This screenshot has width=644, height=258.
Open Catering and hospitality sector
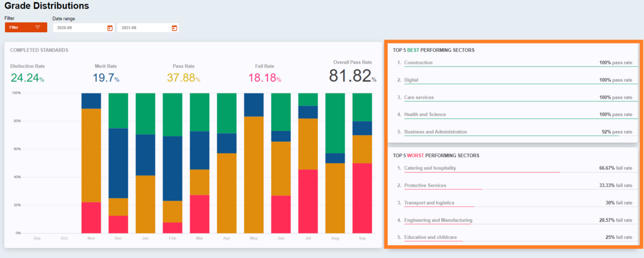point(430,168)
